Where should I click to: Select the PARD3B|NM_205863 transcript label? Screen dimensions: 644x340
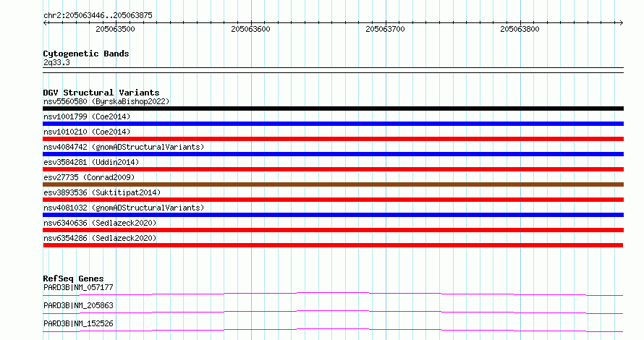[78, 305]
